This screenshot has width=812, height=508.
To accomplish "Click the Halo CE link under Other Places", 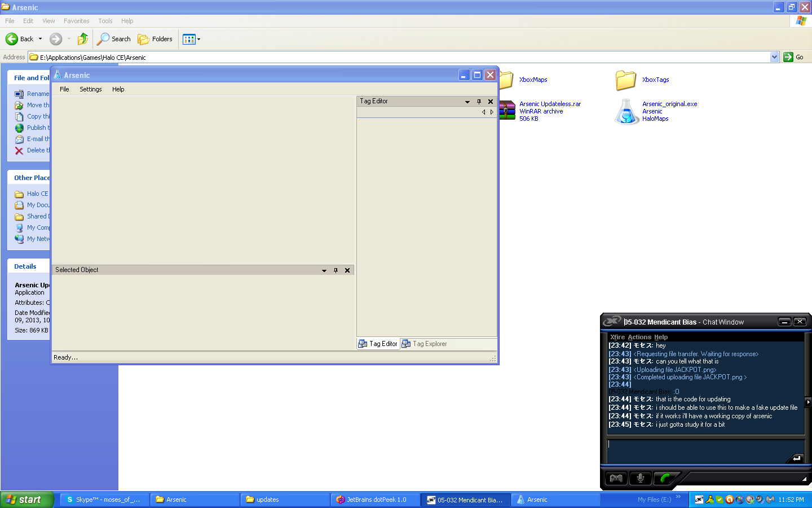I will (x=37, y=194).
